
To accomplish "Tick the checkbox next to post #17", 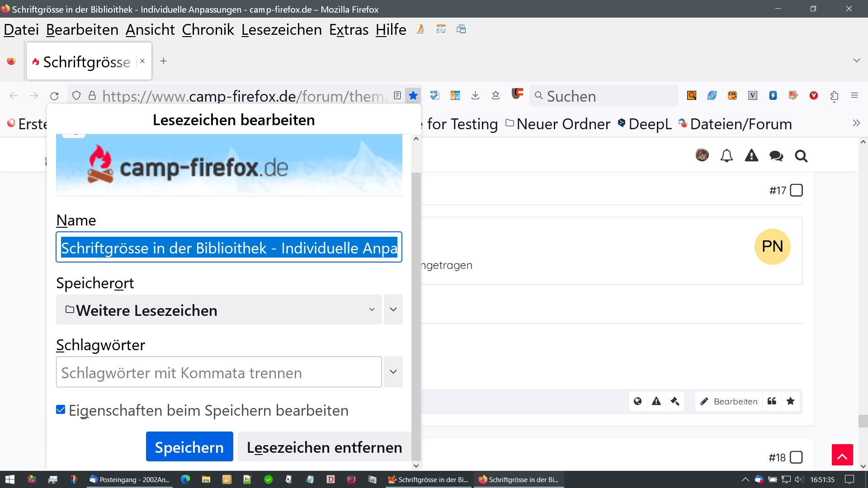I will 796,190.
